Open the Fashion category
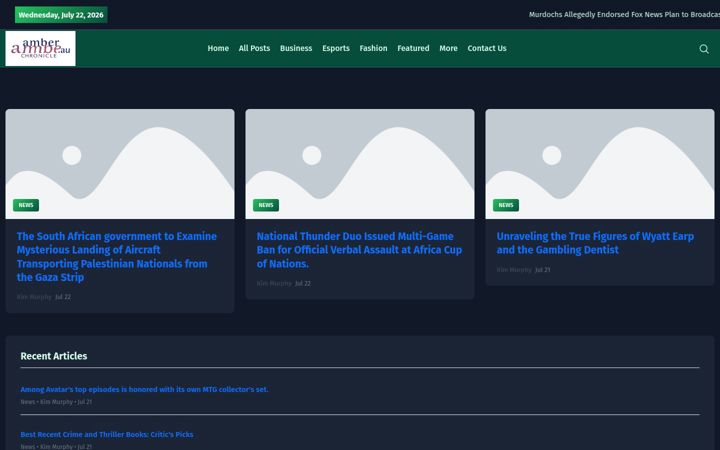This screenshot has width=720, height=450. tap(373, 48)
